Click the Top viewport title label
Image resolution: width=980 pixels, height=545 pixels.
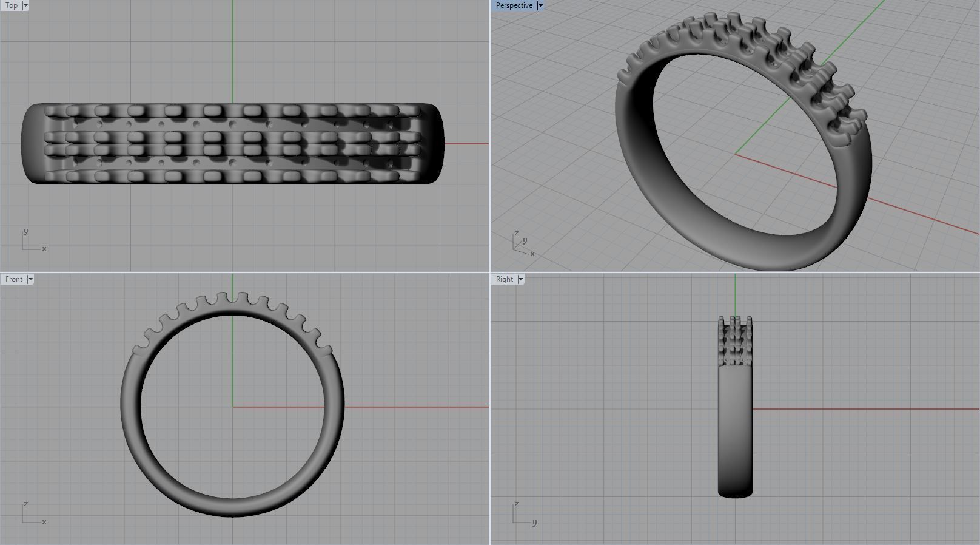tap(12, 5)
